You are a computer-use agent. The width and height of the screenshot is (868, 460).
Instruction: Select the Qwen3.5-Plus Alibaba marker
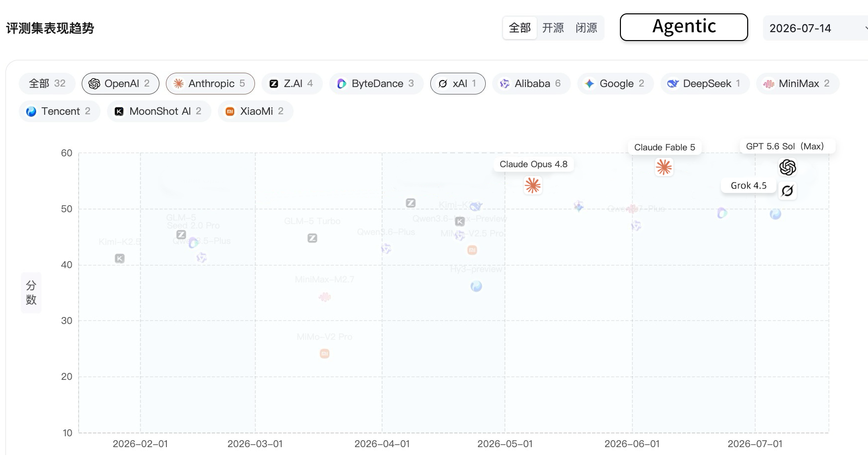point(202,257)
